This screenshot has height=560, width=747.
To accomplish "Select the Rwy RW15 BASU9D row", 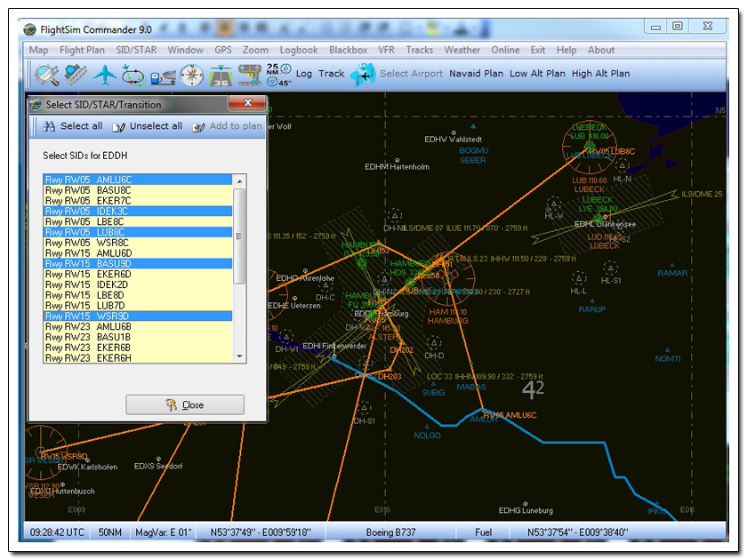I will pos(138,264).
